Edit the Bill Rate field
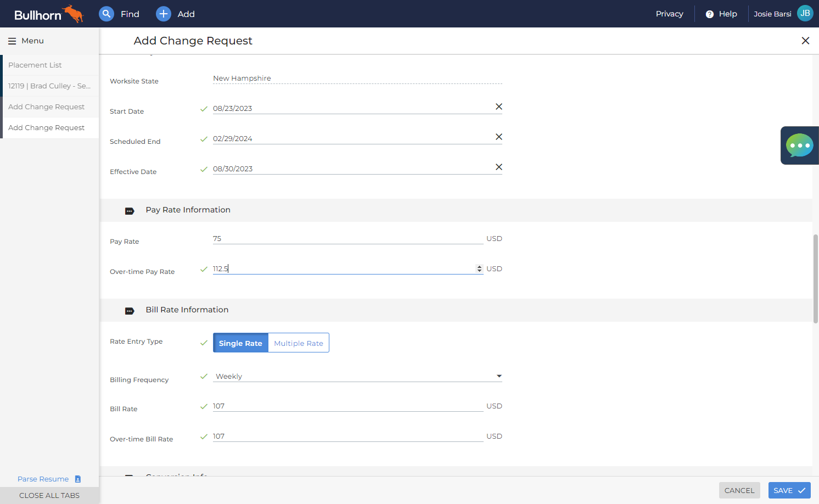The image size is (819, 504). click(348, 406)
